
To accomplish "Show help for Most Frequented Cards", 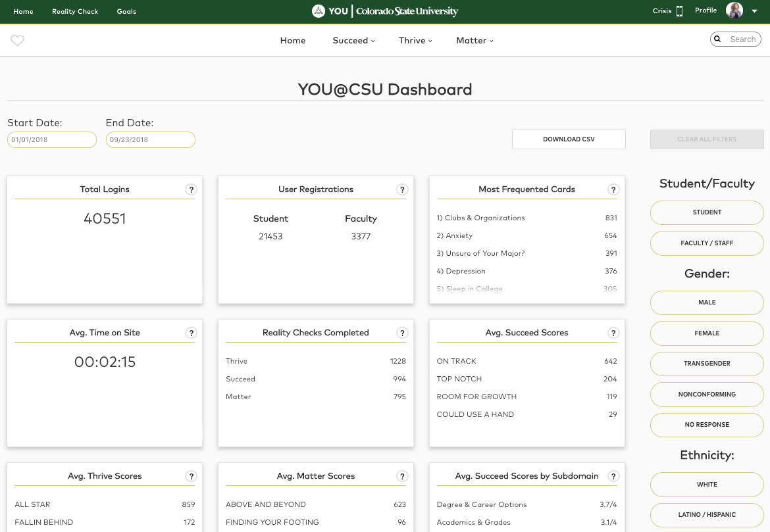I will point(613,189).
